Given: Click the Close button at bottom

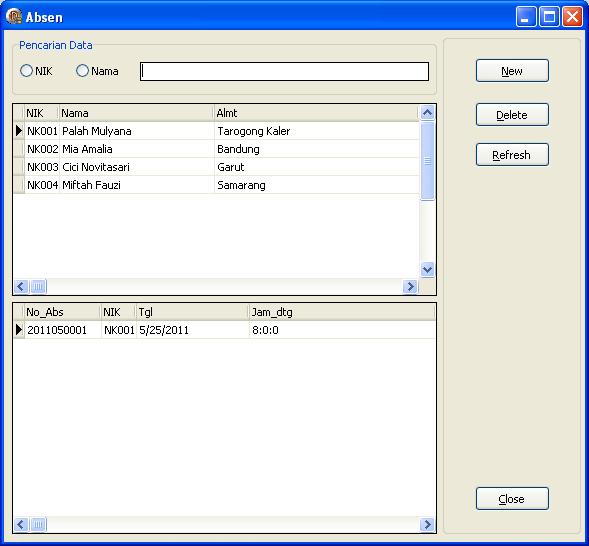Looking at the screenshot, I should [x=512, y=498].
